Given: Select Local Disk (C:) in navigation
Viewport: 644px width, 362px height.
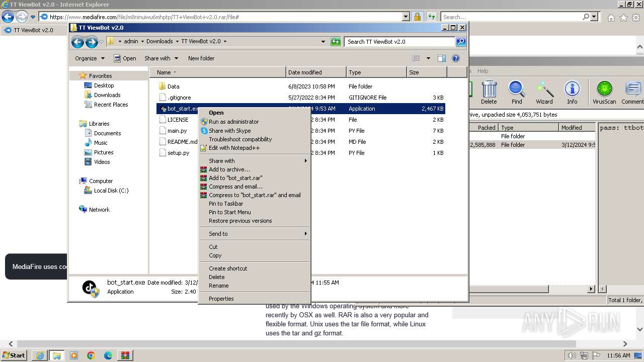Looking at the screenshot, I should 111,191.
